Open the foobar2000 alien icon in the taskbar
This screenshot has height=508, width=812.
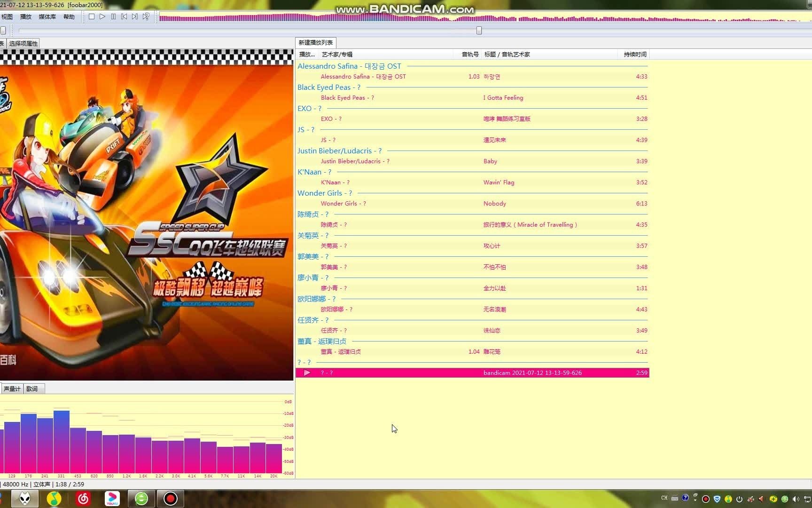(24, 499)
